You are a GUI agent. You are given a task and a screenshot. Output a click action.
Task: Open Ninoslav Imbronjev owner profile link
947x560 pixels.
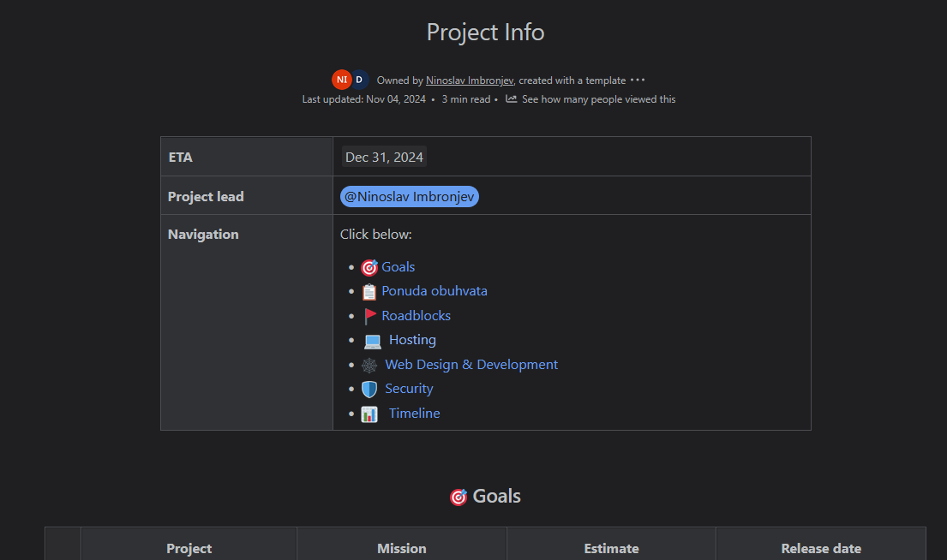coord(470,80)
